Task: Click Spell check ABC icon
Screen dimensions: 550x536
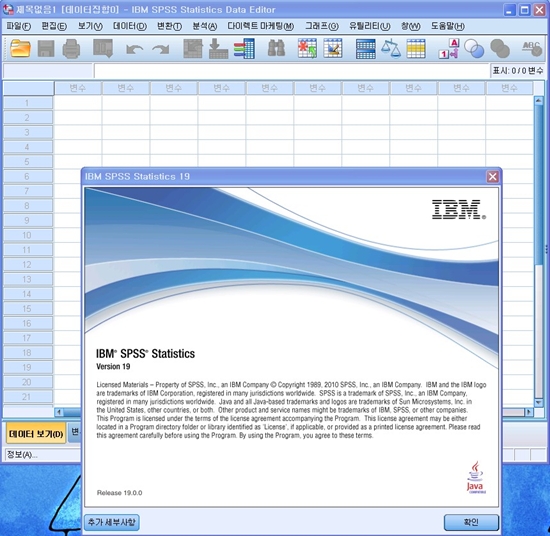Action: click(531, 49)
